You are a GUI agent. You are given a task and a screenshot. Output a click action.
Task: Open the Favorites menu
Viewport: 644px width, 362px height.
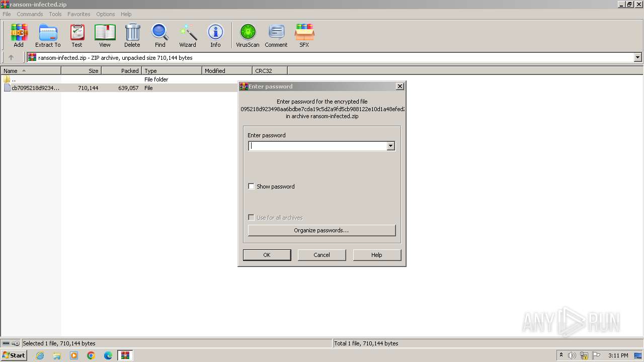tap(79, 14)
